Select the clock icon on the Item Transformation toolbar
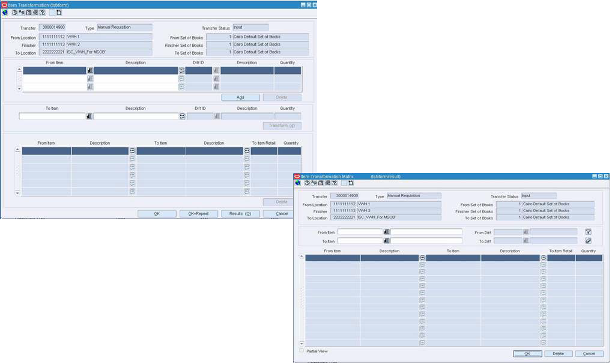 14,13
